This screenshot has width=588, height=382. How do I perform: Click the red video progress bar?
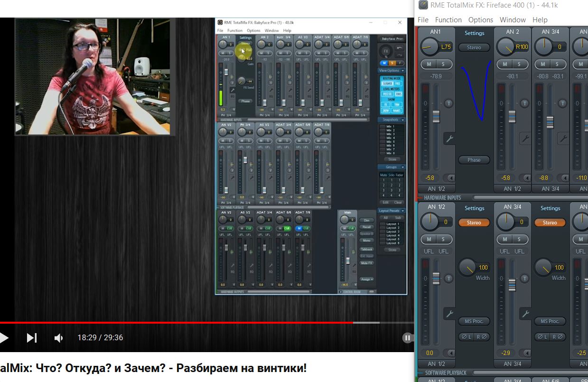(x=176, y=323)
